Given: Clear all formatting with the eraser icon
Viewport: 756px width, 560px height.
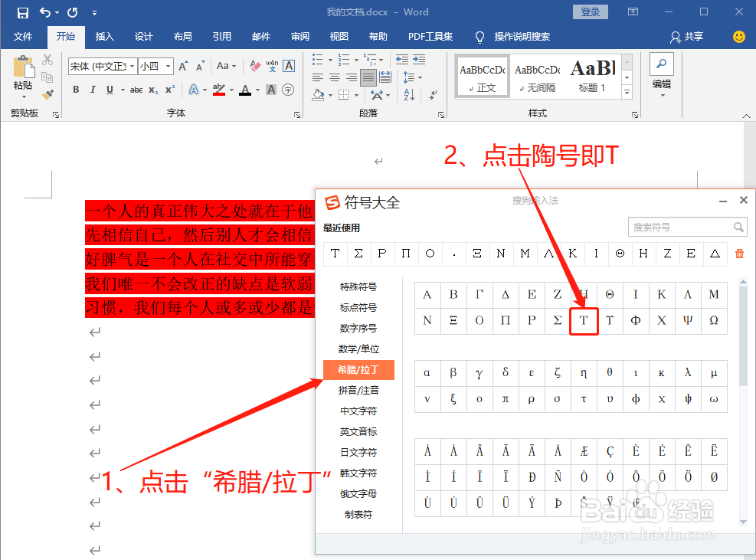Looking at the screenshot, I should (255, 66).
